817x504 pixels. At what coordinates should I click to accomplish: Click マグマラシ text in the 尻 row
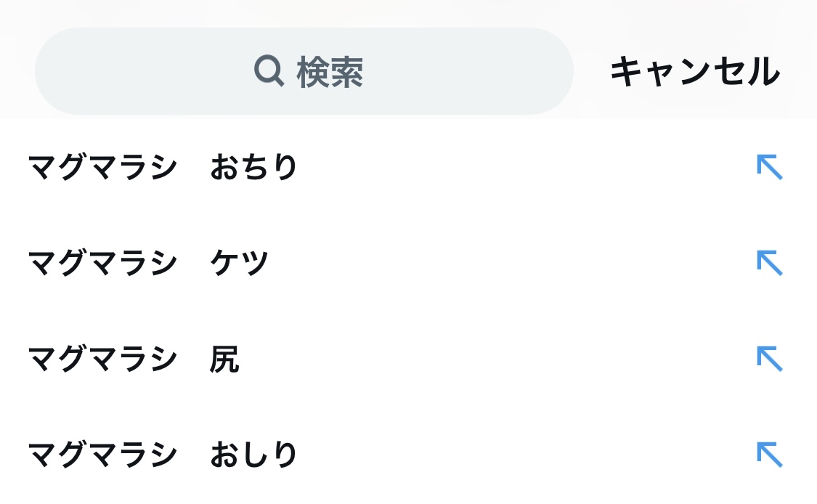click(102, 359)
